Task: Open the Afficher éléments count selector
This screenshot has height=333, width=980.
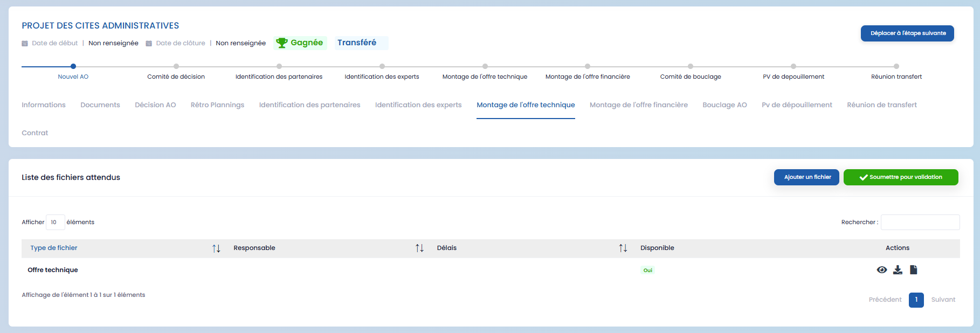Action: tap(55, 222)
